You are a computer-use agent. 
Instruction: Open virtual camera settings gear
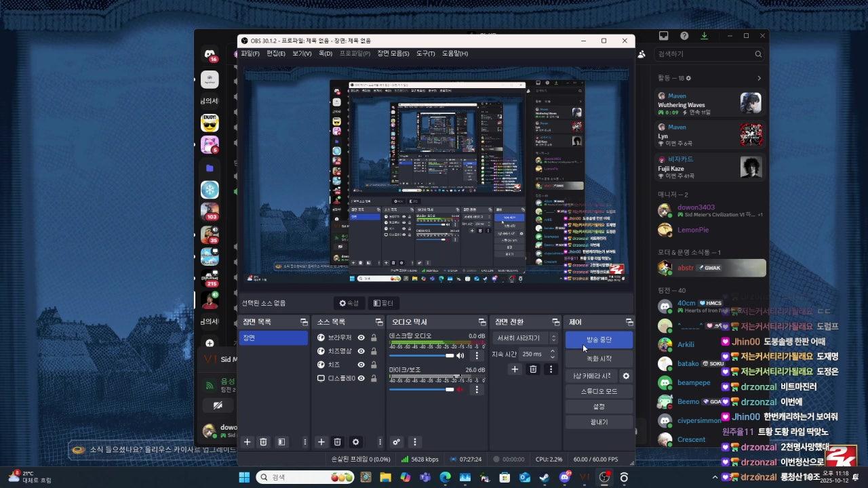tap(626, 375)
